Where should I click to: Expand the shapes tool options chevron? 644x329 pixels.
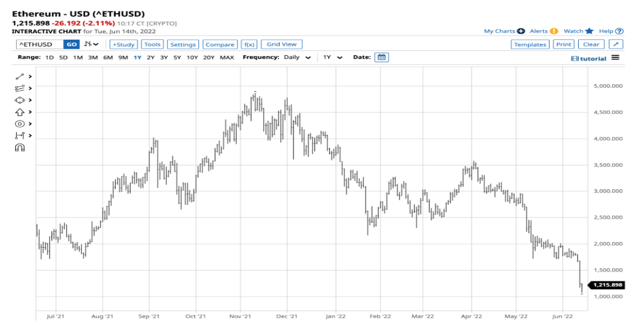(x=30, y=100)
